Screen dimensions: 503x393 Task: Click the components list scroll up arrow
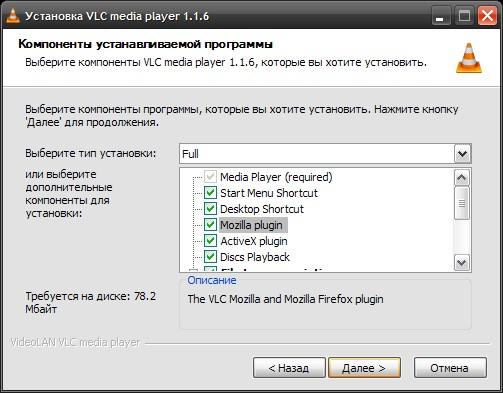pos(462,178)
